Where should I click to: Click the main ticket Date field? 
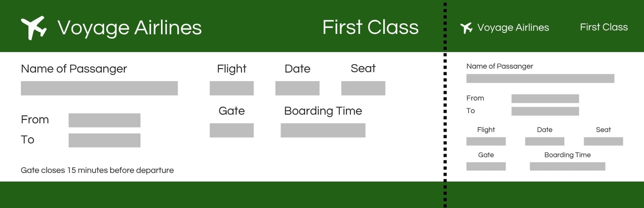(297, 88)
